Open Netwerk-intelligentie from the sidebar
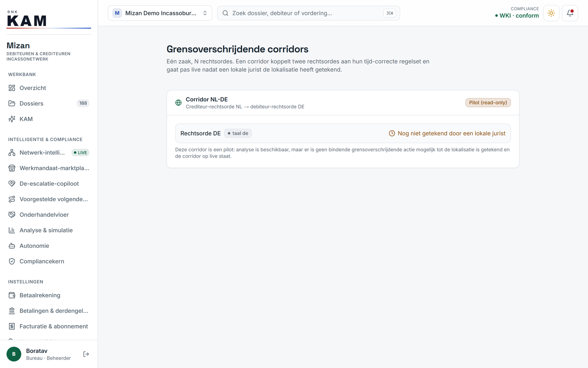588x368 pixels. [49, 152]
